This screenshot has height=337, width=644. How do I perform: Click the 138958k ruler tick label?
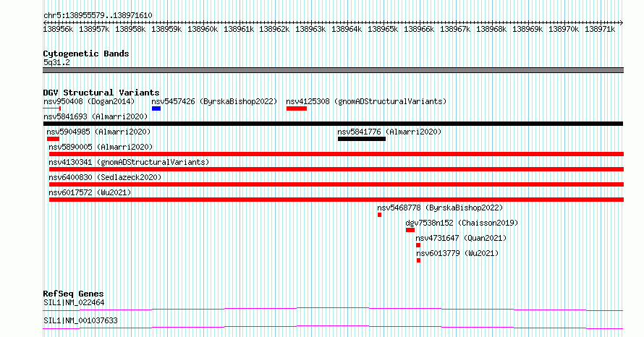[130, 29]
